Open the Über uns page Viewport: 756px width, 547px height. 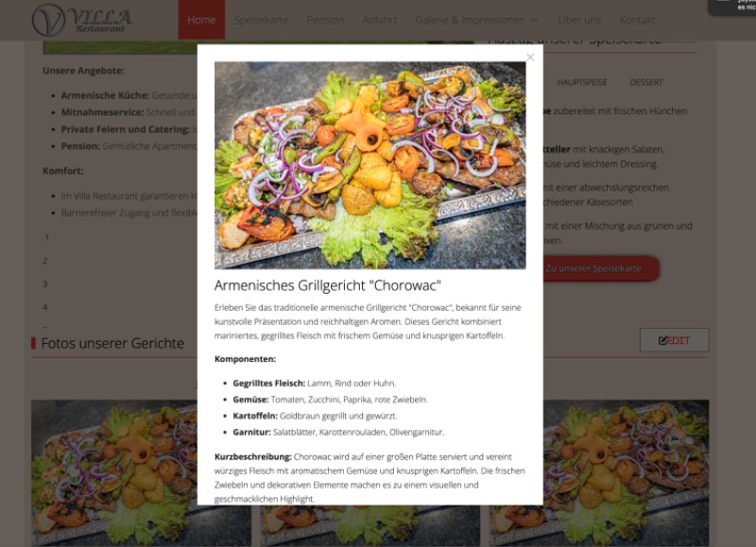[579, 20]
